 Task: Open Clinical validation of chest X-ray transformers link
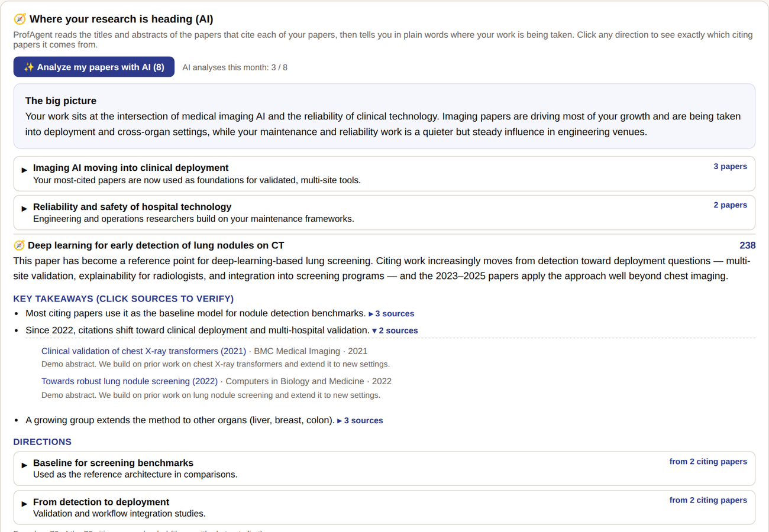pyautogui.click(x=144, y=351)
